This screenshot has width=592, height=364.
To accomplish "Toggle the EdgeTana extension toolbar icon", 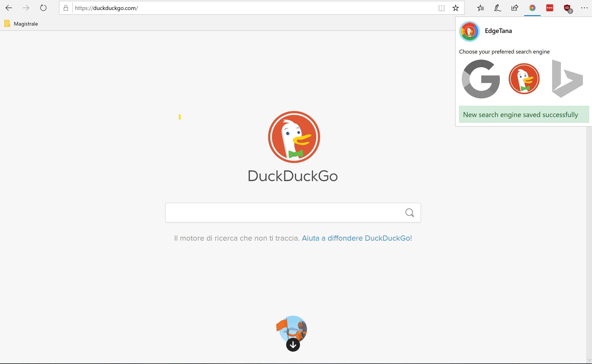I will point(532,8).
